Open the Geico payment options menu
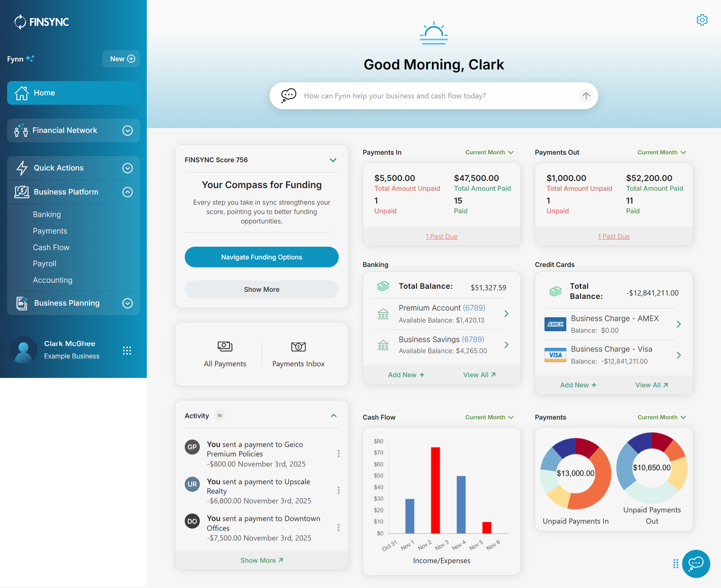The width and height of the screenshot is (721, 588). coord(339,453)
